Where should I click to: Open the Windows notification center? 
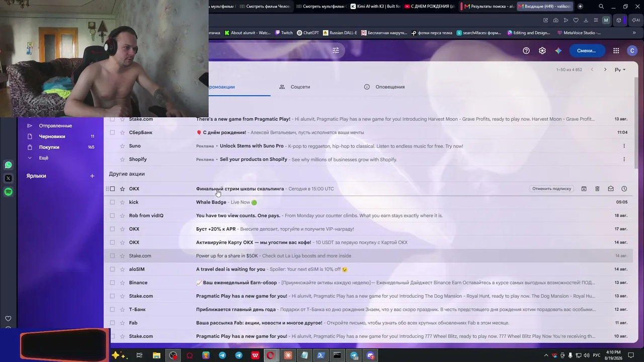point(630,355)
